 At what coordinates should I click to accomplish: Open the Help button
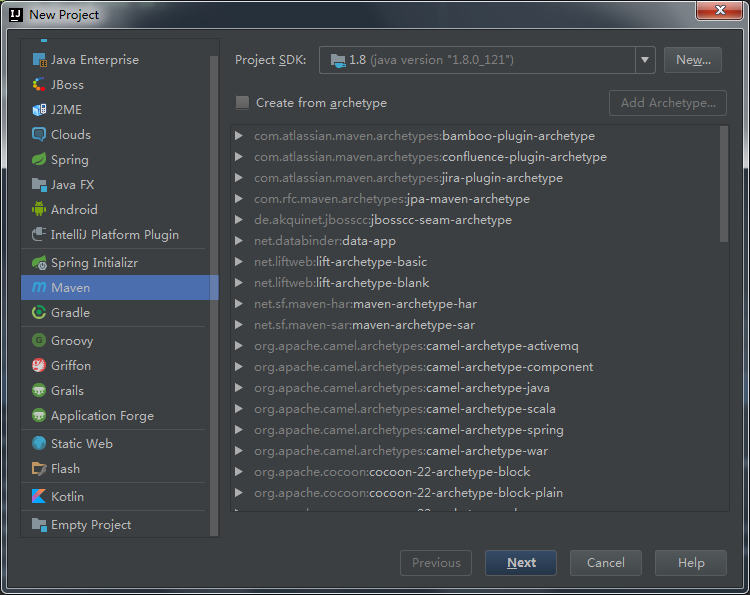(x=691, y=562)
